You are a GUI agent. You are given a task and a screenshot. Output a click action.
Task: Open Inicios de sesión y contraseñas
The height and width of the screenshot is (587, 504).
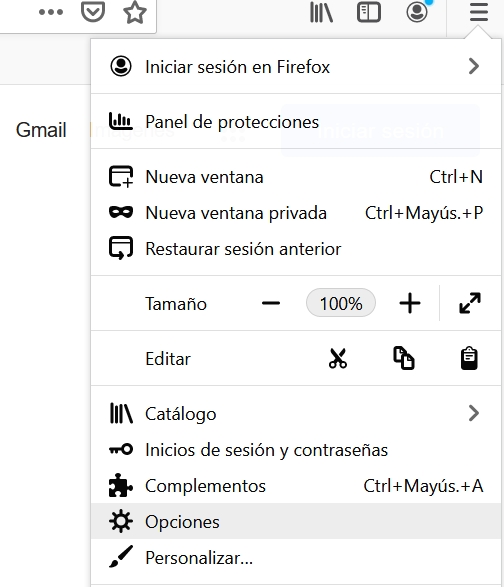click(x=296, y=450)
